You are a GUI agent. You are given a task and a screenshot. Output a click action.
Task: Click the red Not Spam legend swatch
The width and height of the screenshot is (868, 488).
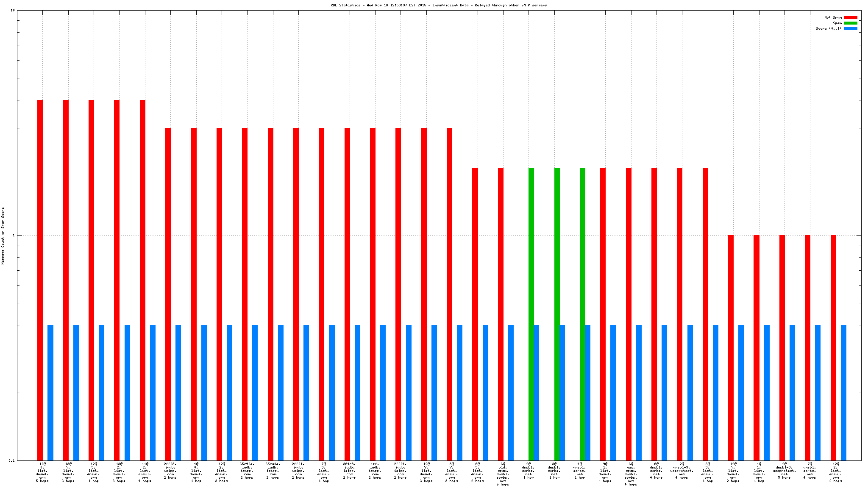point(850,17)
